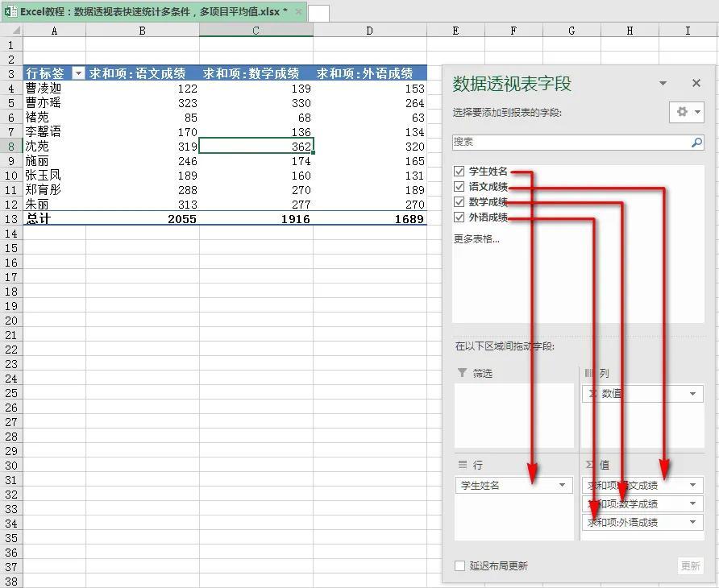
Task: Uncheck the 外语成绩 field checkbox
Action: [x=459, y=217]
